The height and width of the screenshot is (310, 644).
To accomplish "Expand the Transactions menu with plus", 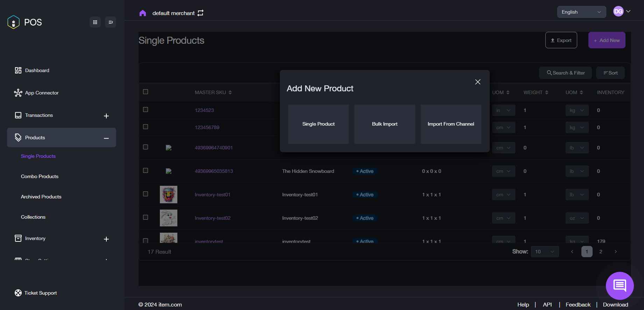I will click(106, 116).
